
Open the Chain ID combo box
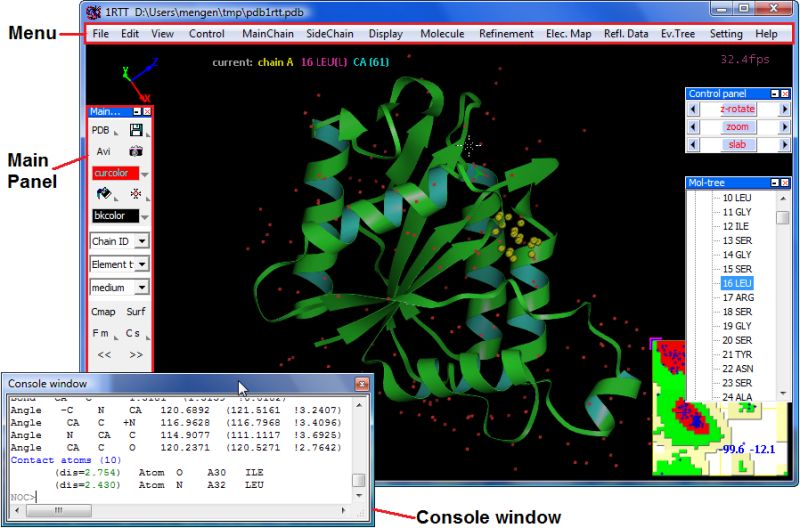pos(119,241)
